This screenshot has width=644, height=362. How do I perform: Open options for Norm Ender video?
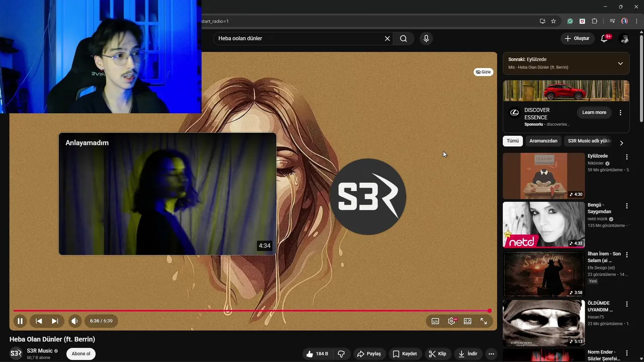(627, 353)
